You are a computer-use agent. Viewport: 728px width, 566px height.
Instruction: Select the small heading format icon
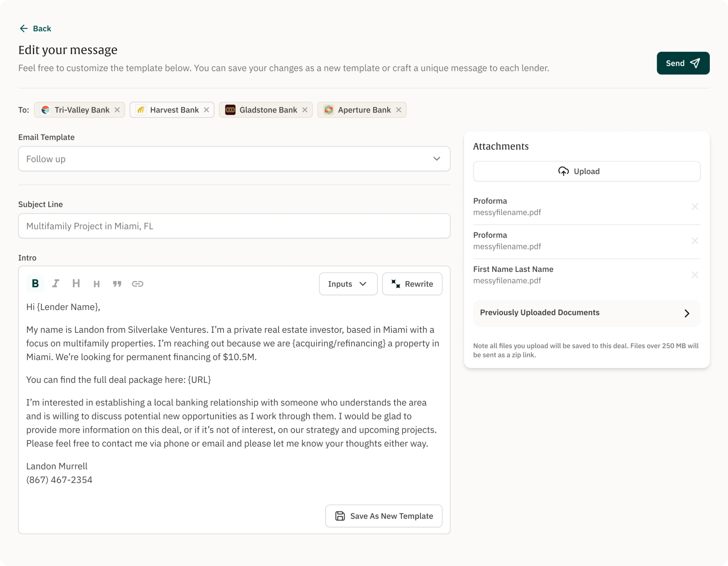pyautogui.click(x=96, y=284)
